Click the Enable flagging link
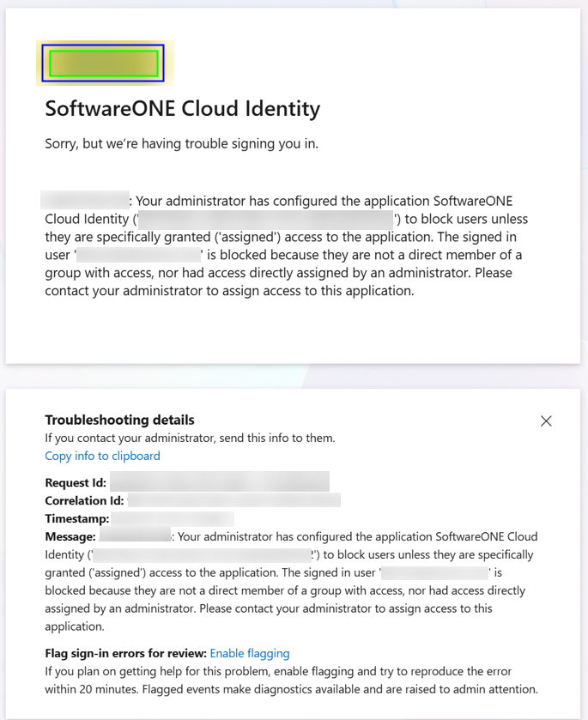 tap(250, 653)
